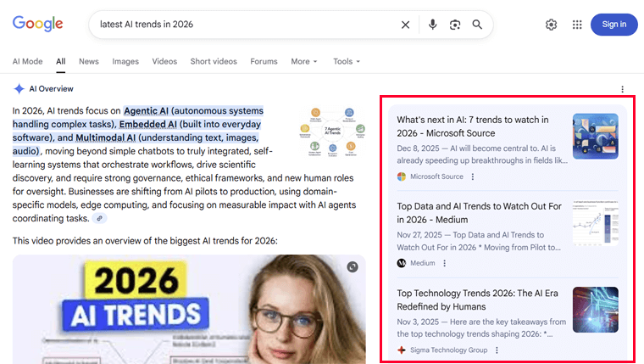The height and width of the screenshot is (364, 644).
Task: Open 'Top Technology Trends 2026' article
Action: [477, 300]
